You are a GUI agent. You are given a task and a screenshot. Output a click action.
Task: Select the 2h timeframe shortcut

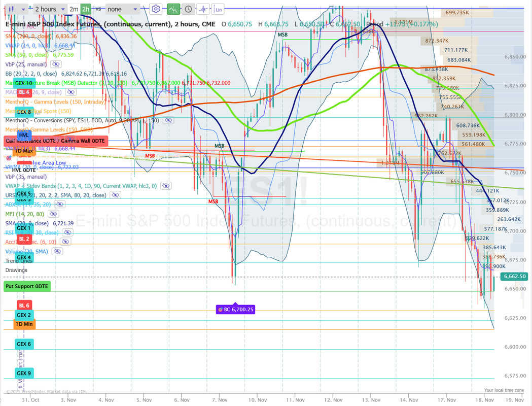tap(85, 9)
